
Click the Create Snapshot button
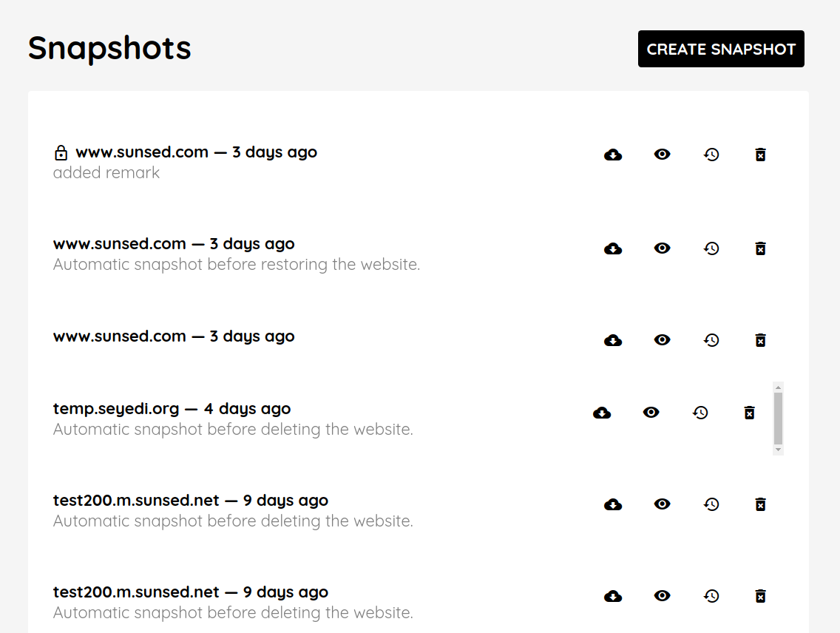pyautogui.click(x=721, y=49)
